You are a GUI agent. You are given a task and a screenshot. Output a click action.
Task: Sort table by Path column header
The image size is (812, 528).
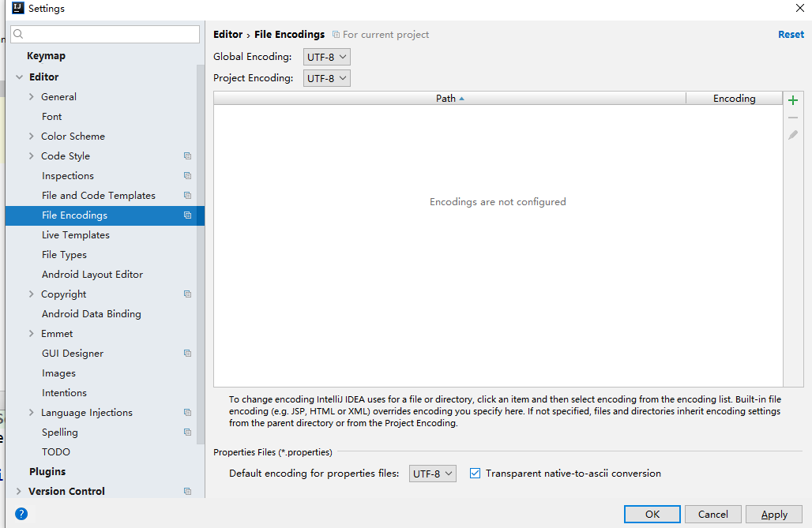click(x=449, y=99)
